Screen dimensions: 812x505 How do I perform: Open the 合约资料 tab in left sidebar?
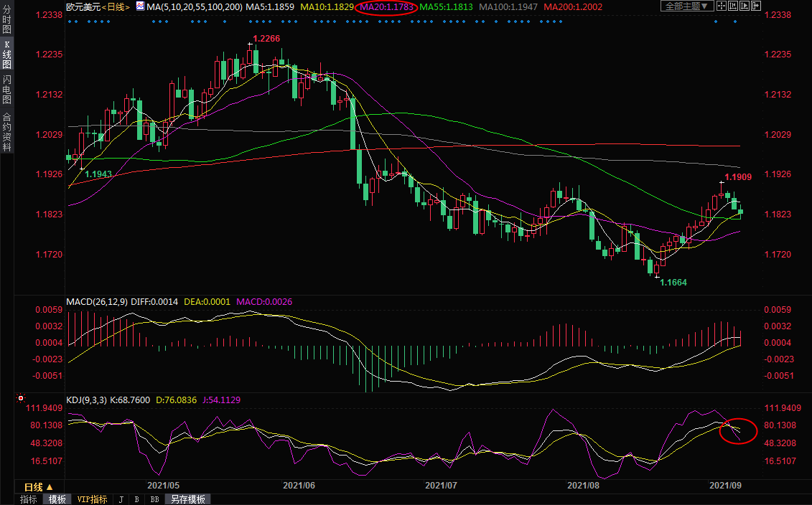6,132
